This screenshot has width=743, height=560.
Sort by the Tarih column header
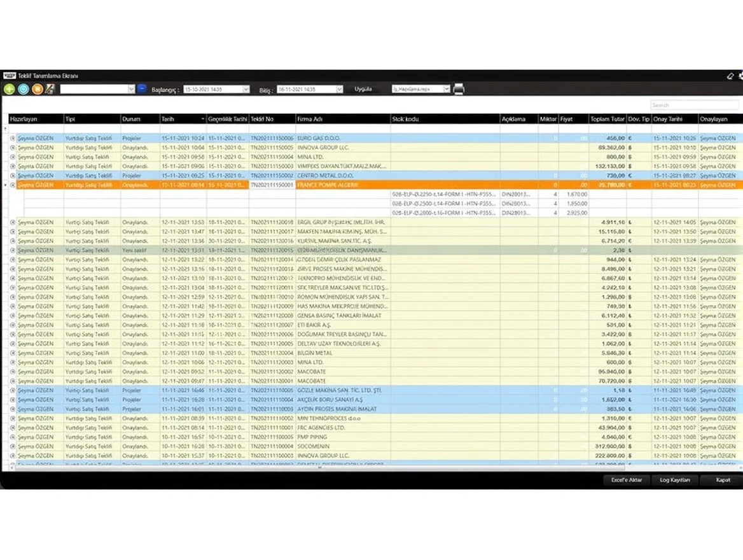pos(183,119)
